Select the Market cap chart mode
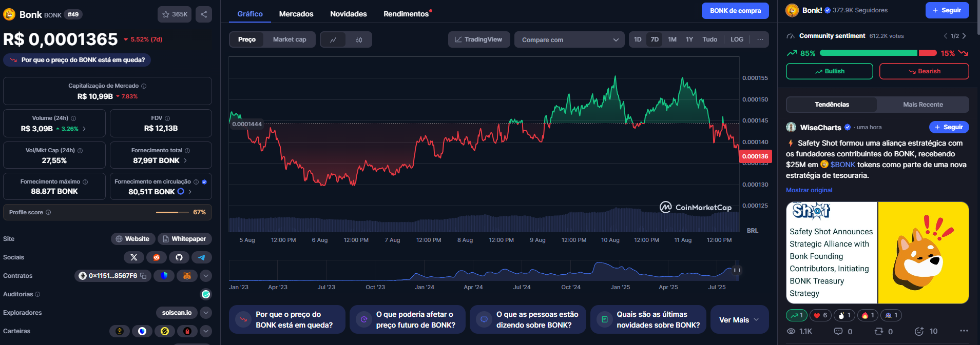980x345 pixels. coord(290,39)
